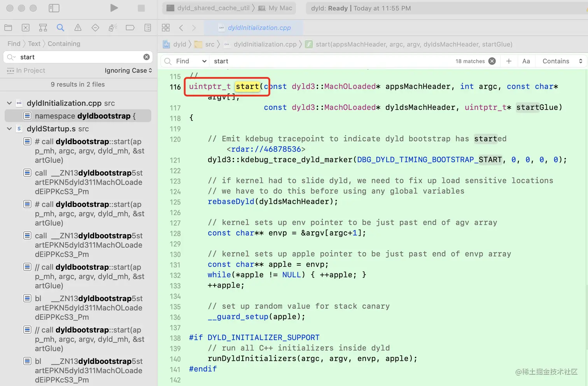Click the 9 results in 2 files label

coord(78,84)
